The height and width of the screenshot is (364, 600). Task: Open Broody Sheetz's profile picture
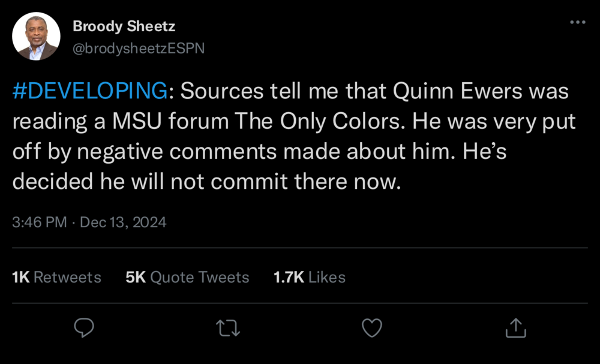[x=37, y=37]
